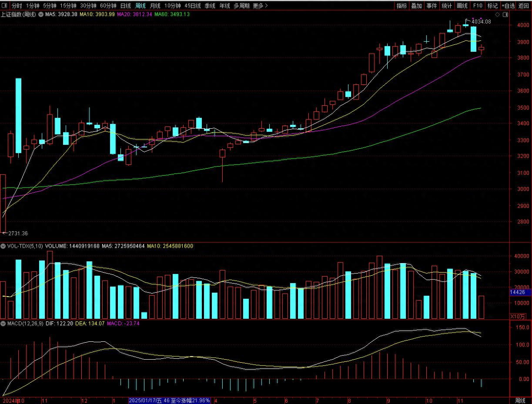Screen dimensions: 532x404
Task: Click the 14426 volume marker on the axis
Action: point(520,293)
